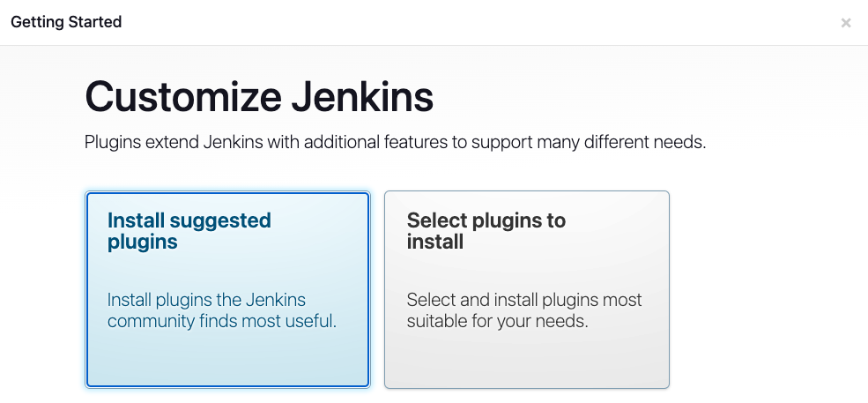Choose the Select plugins to install card
The height and width of the screenshot is (403, 868).
point(526,289)
